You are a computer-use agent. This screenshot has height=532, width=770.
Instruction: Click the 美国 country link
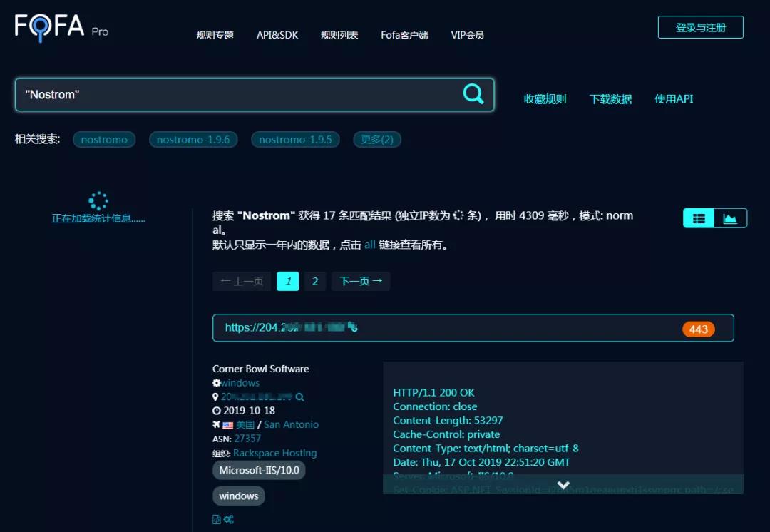pos(245,425)
